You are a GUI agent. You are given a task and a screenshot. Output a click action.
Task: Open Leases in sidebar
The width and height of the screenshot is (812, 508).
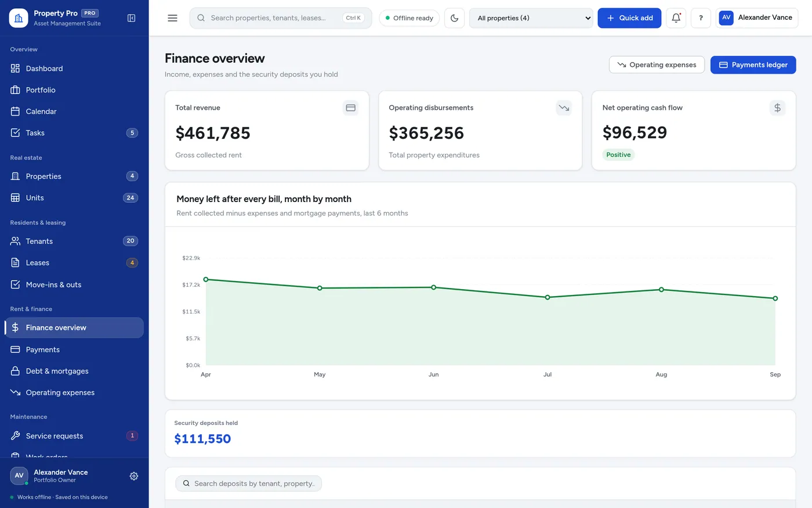74,263
